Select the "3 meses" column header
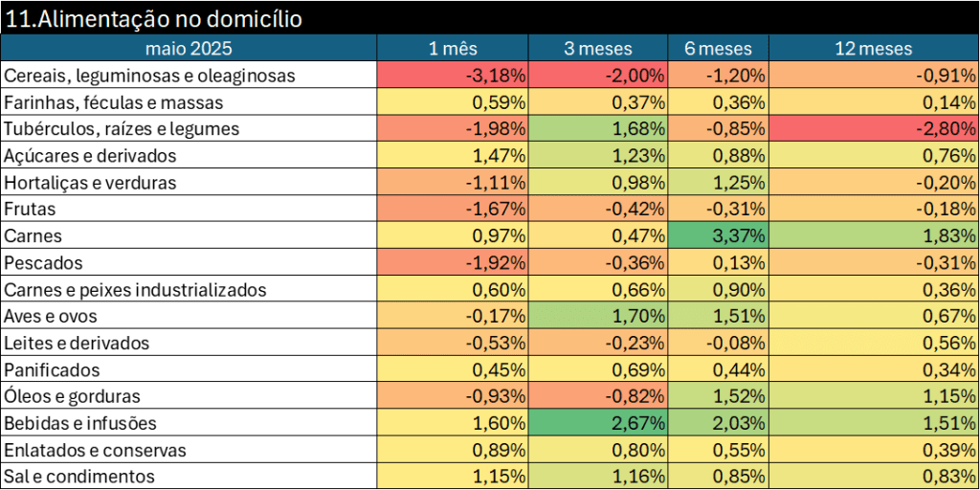Screen dimensions: 980x490 click(x=598, y=48)
